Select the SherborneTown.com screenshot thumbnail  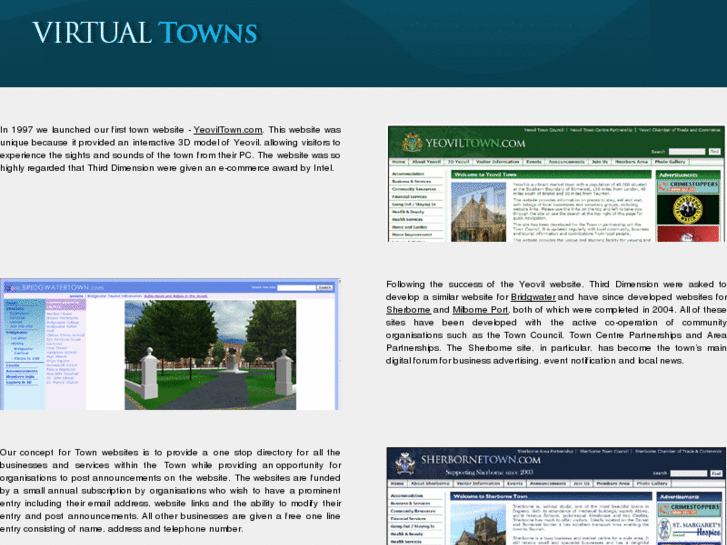556,496
